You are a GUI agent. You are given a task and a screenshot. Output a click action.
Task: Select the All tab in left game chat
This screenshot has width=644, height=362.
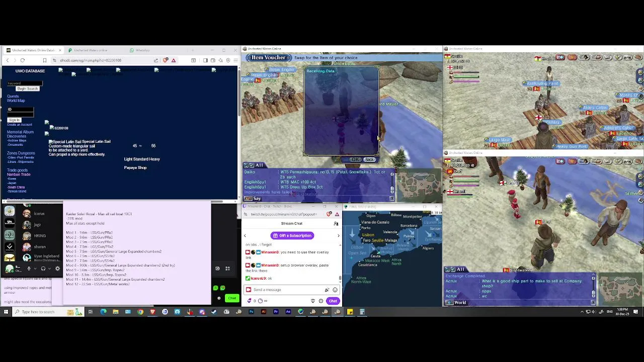coord(259,165)
